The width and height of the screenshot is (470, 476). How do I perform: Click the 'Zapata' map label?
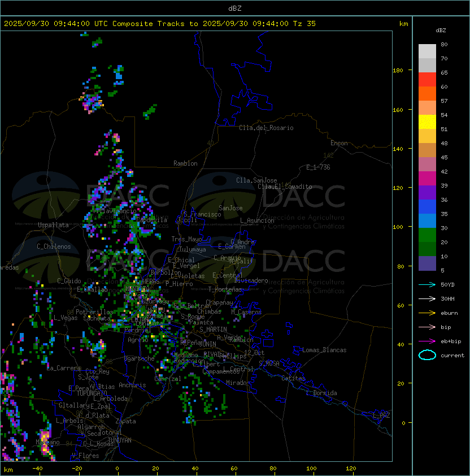click(125, 421)
